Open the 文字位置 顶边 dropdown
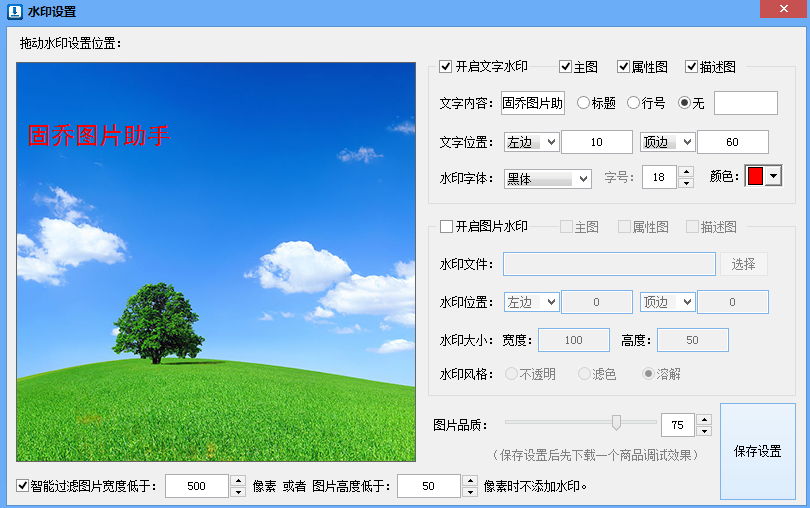810x508 pixels. point(667,142)
